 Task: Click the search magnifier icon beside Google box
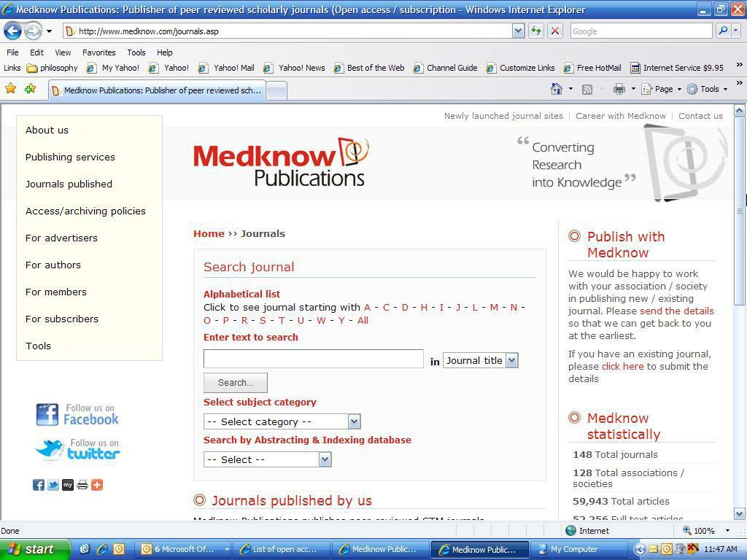(723, 31)
